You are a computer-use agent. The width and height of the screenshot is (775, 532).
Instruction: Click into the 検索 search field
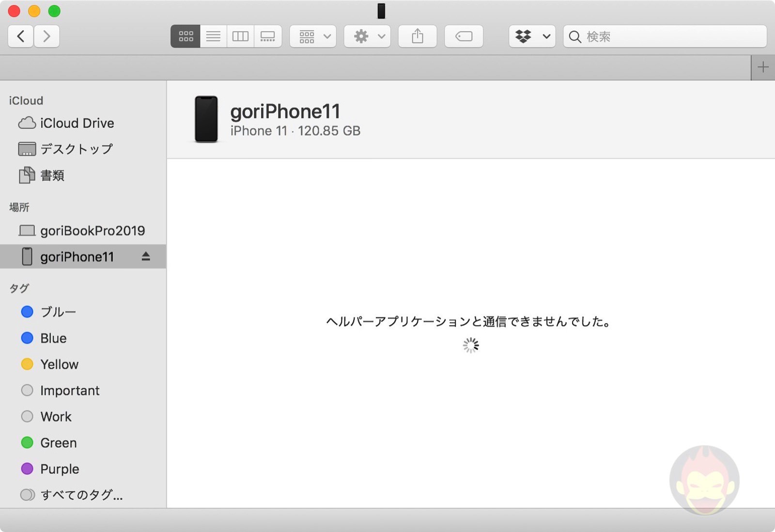coord(665,36)
